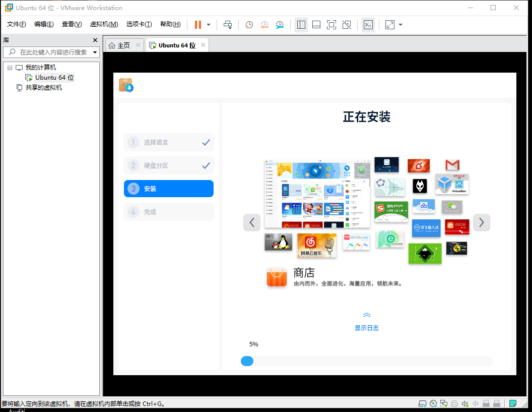Click the WPS Office thumbnail
The width and height of the screenshot is (532, 412).
(356, 242)
